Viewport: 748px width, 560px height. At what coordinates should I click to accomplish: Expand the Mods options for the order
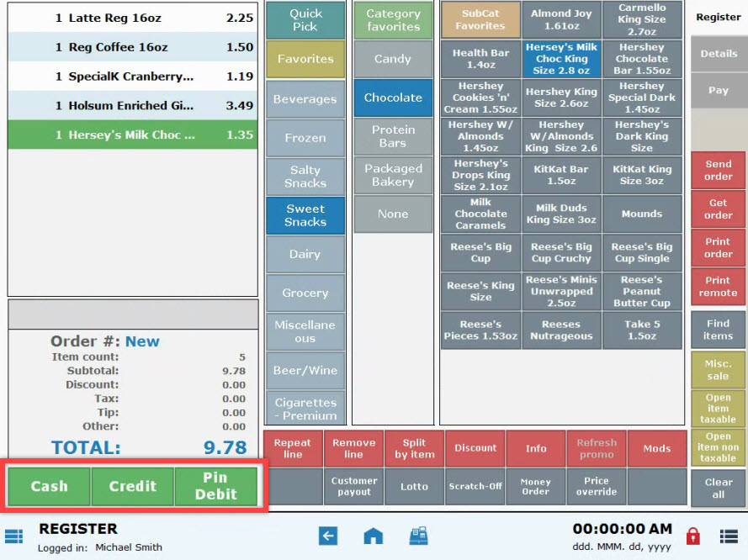click(657, 448)
